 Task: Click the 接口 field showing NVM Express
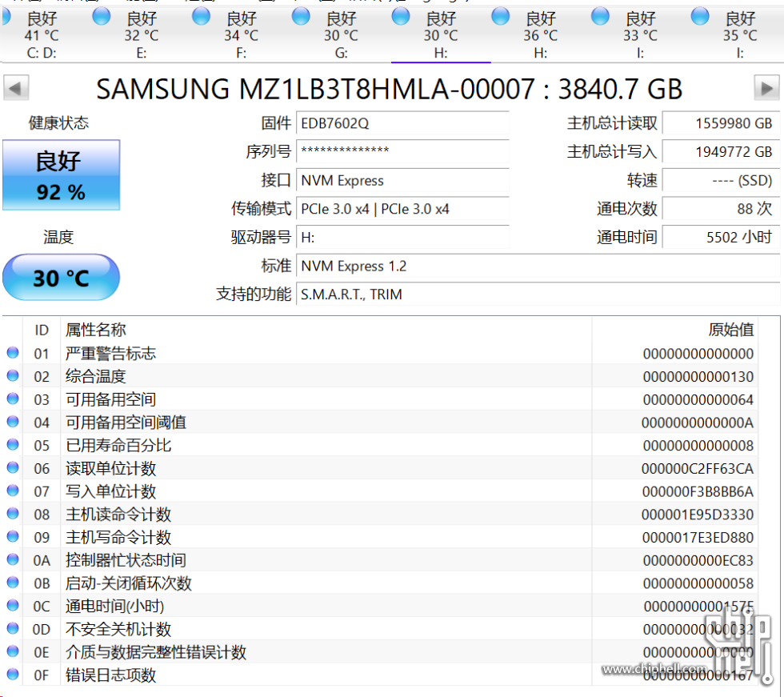pyautogui.click(x=403, y=180)
